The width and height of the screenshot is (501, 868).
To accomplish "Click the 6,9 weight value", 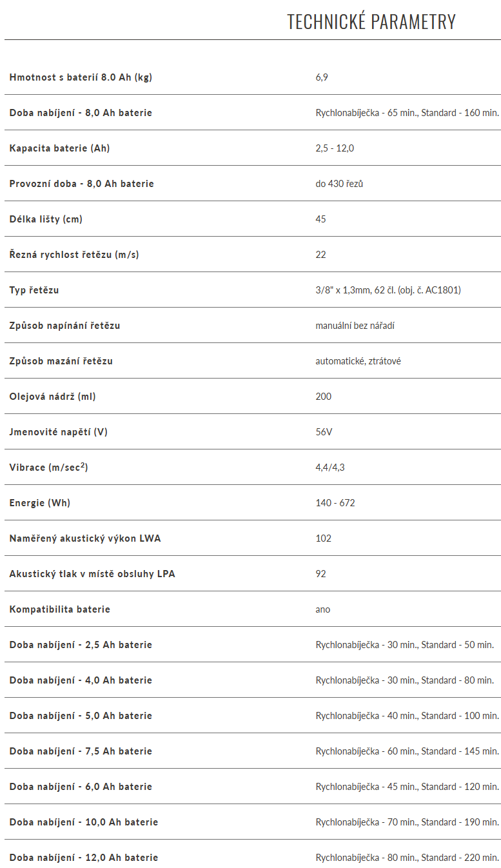I will (322, 77).
